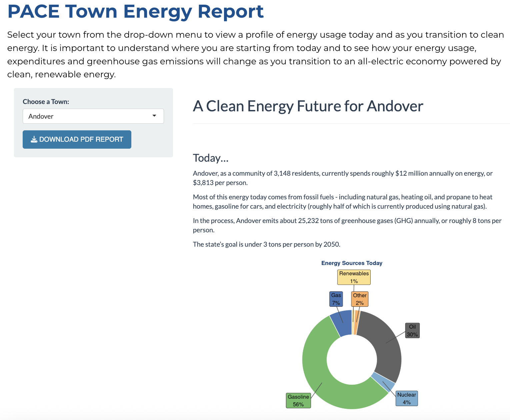Click the paragraph starting 'In the process, Andover'
Viewport: 510px width, 420px height.
[x=347, y=225]
